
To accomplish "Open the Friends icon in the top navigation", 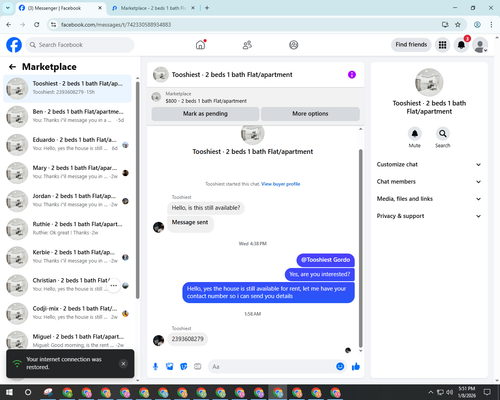I will 247,45.
